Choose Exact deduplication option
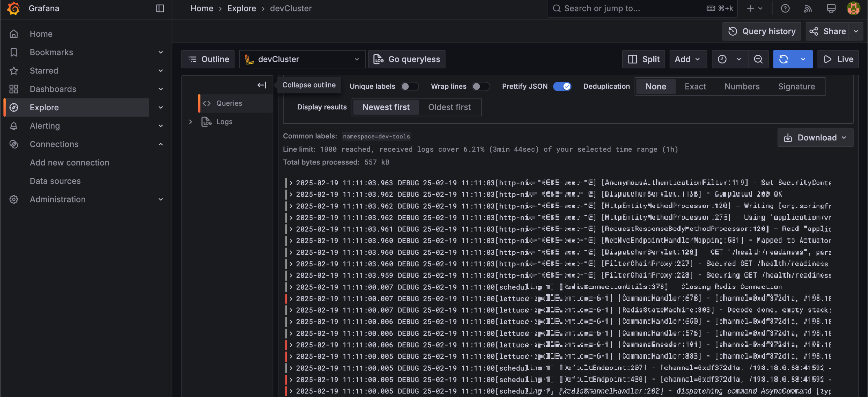 point(695,86)
